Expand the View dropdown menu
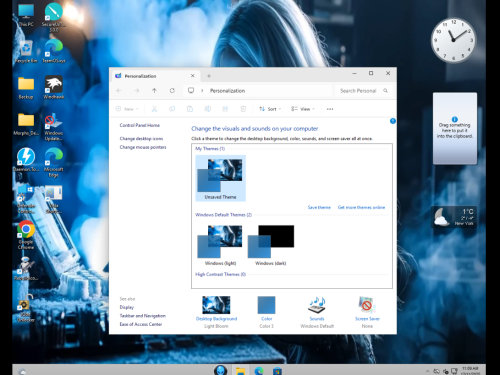The image size is (500, 375). [303, 109]
